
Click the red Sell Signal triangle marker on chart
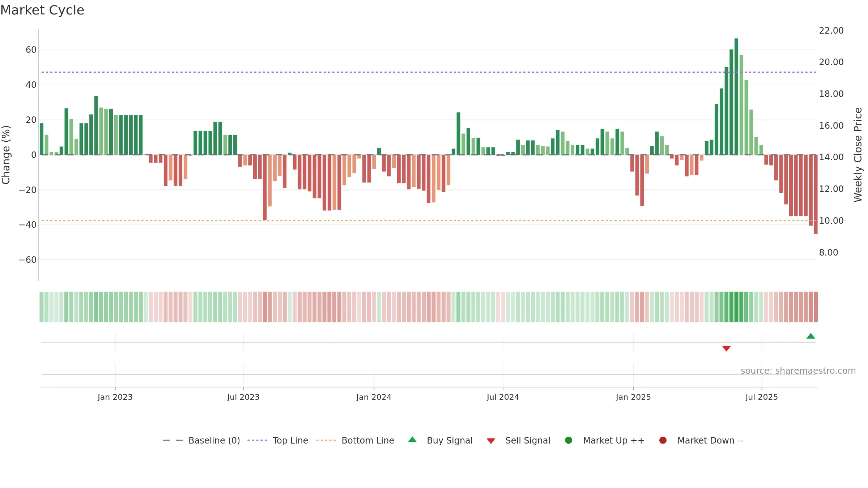(x=726, y=348)
